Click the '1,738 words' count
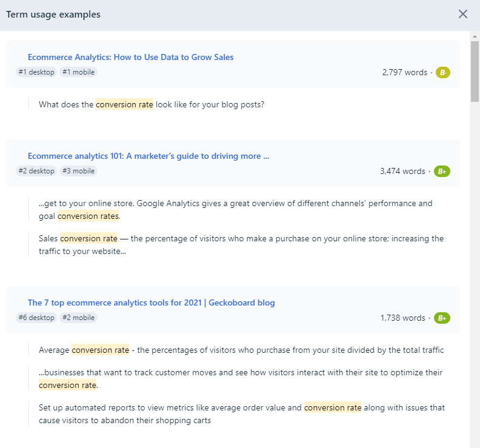Viewport: 480px width, 448px height. click(x=403, y=318)
